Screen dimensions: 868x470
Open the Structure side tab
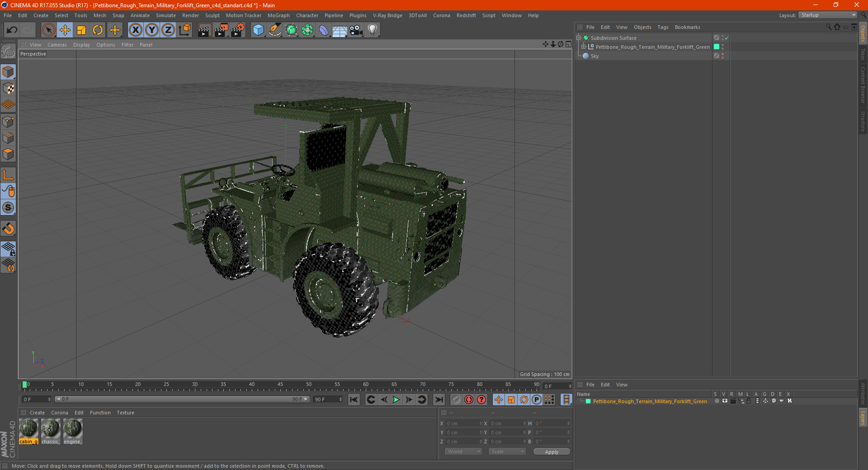(x=863, y=121)
